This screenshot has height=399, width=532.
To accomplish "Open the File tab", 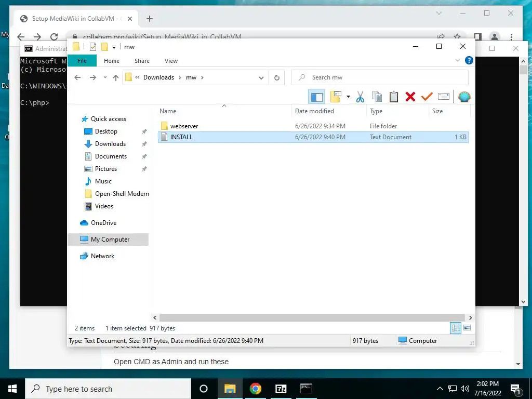I will click(x=82, y=61).
